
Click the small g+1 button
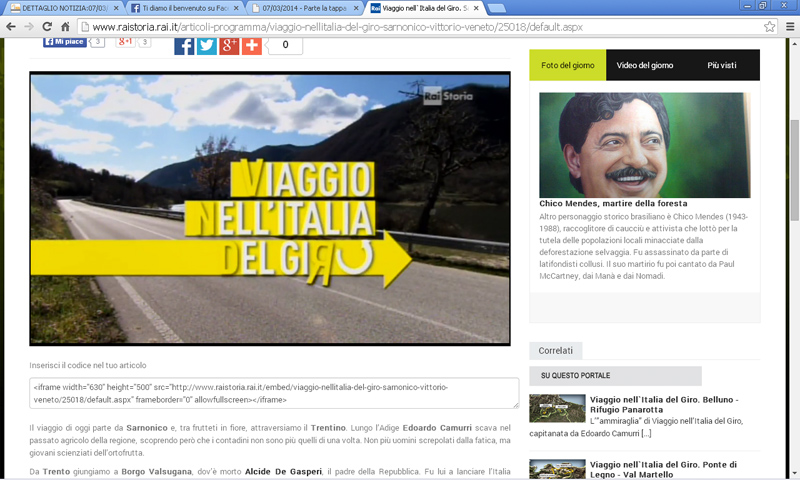click(125, 42)
